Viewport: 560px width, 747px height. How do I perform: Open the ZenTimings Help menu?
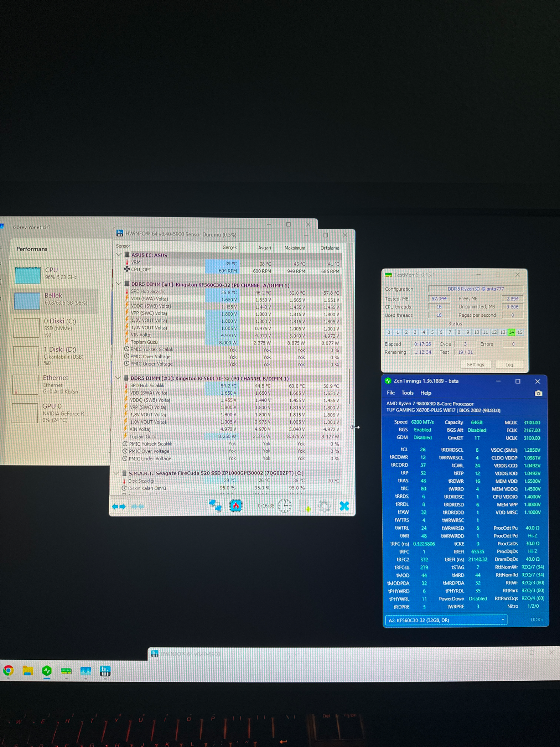pos(426,393)
